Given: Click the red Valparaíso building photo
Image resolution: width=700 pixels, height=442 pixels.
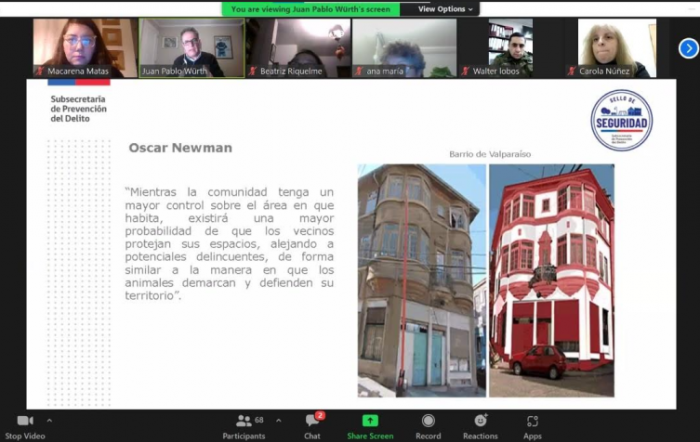Looking at the screenshot, I should [x=551, y=280].
